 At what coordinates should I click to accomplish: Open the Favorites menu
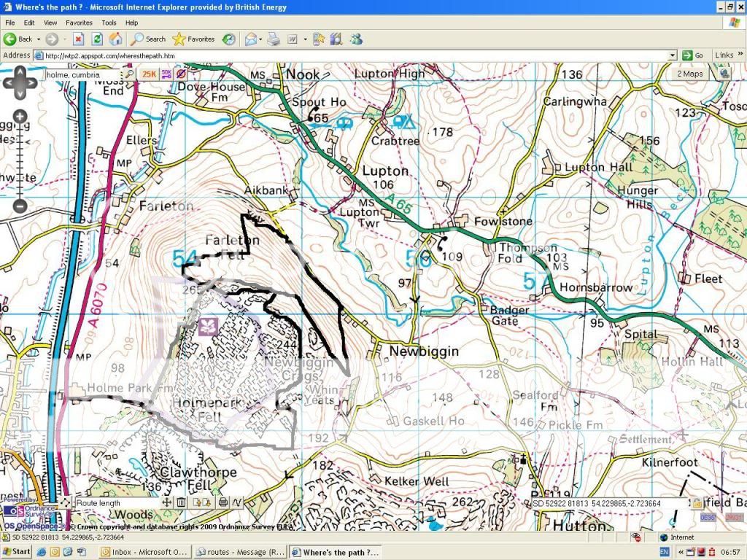79,23
